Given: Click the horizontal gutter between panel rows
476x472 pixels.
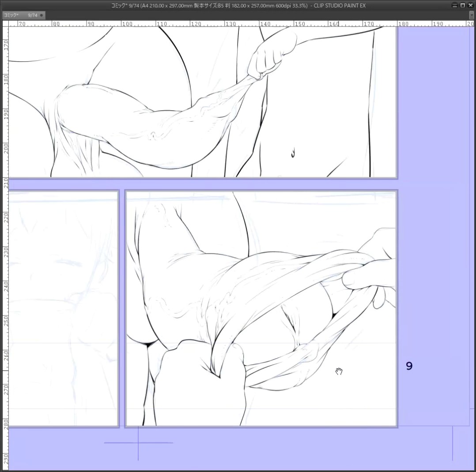Looking at the screenshot, I should [x=203, y=184].
